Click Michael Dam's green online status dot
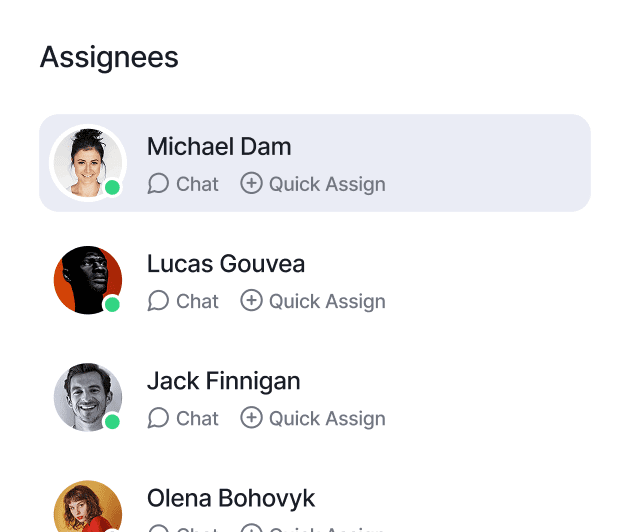This screenshot has height=532, width=630. (113, 187)
